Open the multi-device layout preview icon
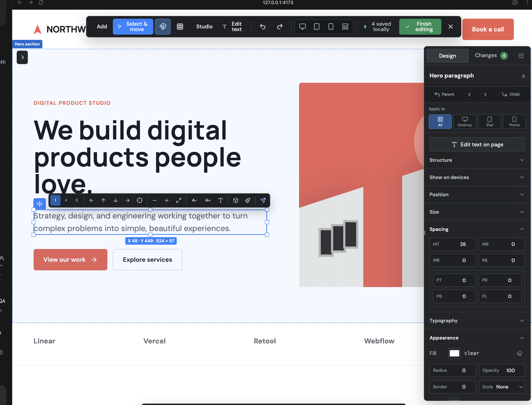The image size is (532, 405). click(345, 27)
